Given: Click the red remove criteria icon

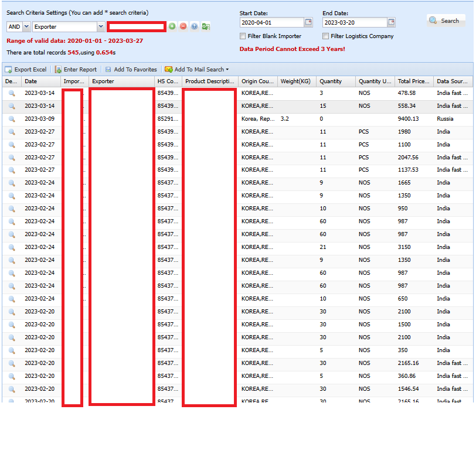Looking at the screenshot, I should click(183, 26).
